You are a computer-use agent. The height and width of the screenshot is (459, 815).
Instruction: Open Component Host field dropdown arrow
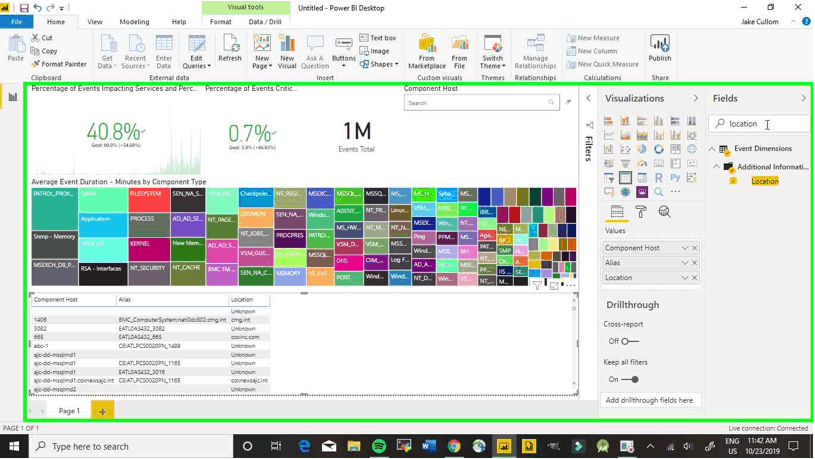tap(685, 248)
